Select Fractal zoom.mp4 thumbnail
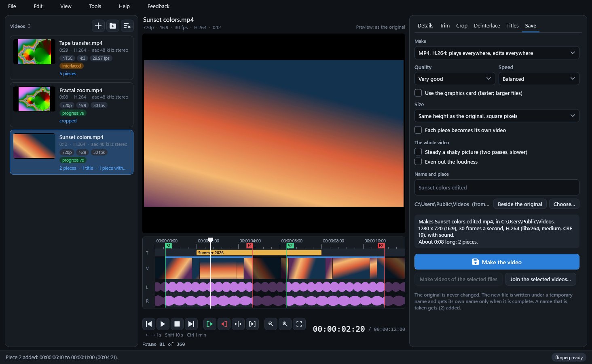592x364 pixels. tap(34, 99)
